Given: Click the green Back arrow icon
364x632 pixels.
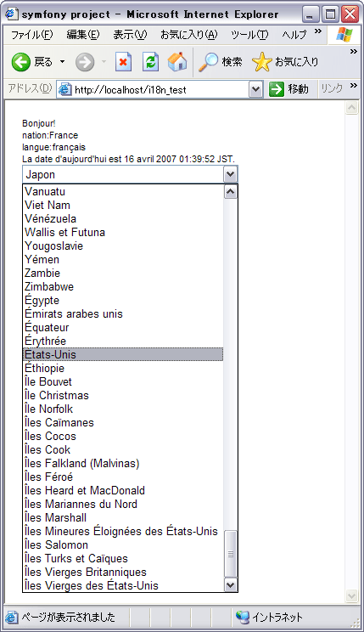Looking at the screenshot, I should (x=20, y=62).
